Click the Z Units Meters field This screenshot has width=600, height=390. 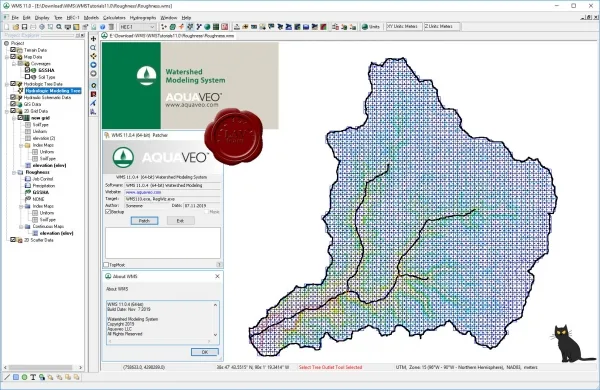(442, 26)
